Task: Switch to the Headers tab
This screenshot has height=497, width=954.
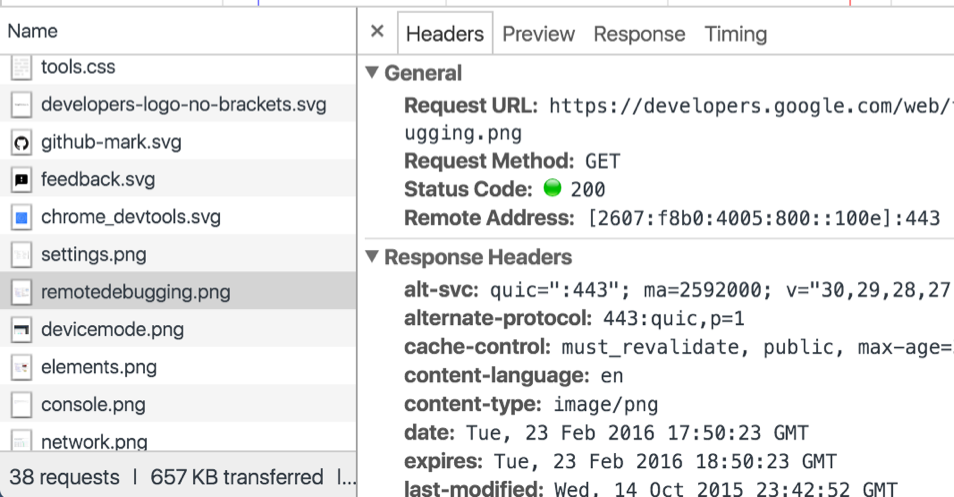Action: (445, 33)
